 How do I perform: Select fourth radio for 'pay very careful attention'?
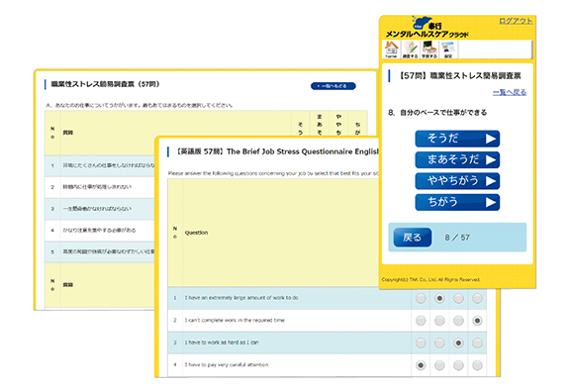pos(477,365)
